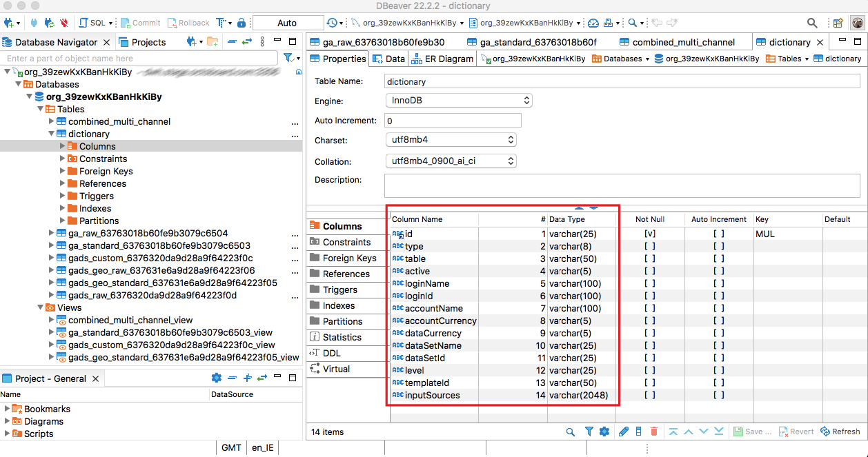This screenshot has width=868, height=457.
Task: Click the move to bottom arrow icon
Action: [x=719, y=431]
